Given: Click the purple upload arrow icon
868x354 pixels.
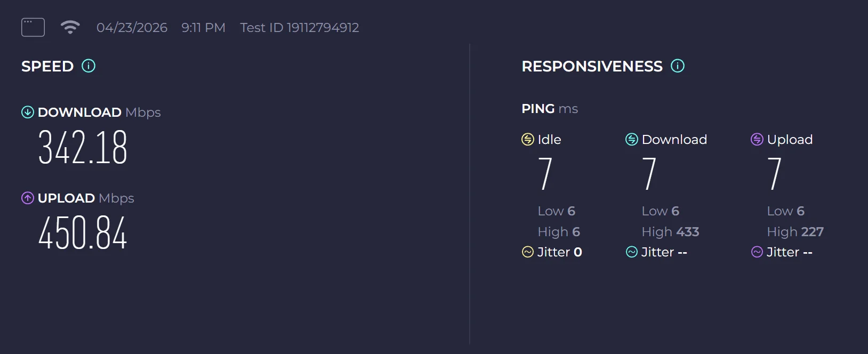Looking at the screenshot, I should tap(28, 198).
